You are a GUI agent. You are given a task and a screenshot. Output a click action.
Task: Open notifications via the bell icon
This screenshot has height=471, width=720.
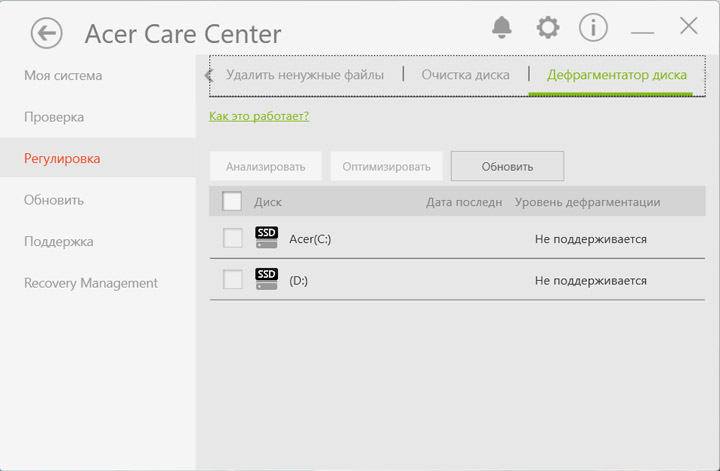[501, 28]
